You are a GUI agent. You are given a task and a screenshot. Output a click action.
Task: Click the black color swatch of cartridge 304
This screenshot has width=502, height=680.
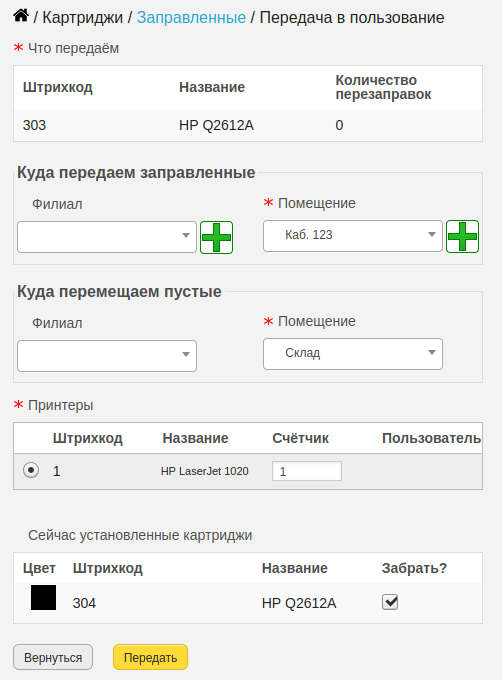(43, 598)
